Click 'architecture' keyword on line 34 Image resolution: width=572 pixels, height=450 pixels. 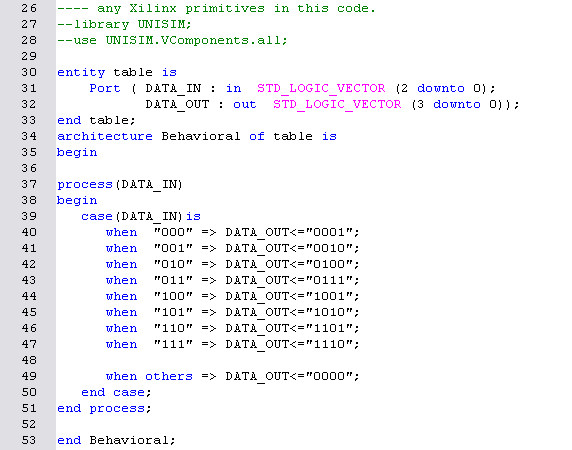(x=105, y=136)
